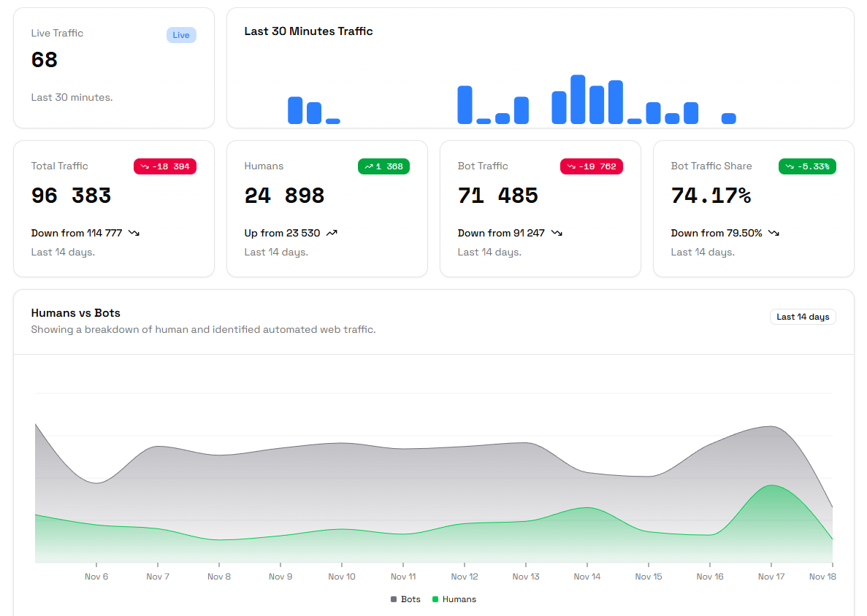Viewport: 867px width, 616px height.
Task: Click the green -5.33% Bot Traffic Share badge
Action: pyautogui.click(x=807, y=166)
